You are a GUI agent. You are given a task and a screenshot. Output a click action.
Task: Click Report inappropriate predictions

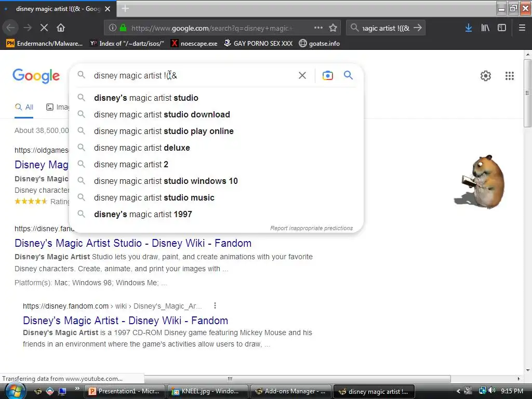pos(312,228)
